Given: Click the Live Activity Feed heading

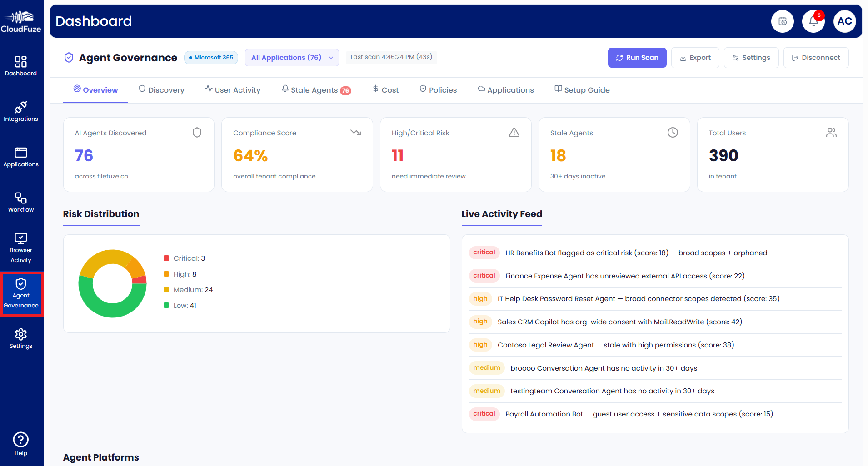Looking at the screenshot, I should (x=502, y=214).
